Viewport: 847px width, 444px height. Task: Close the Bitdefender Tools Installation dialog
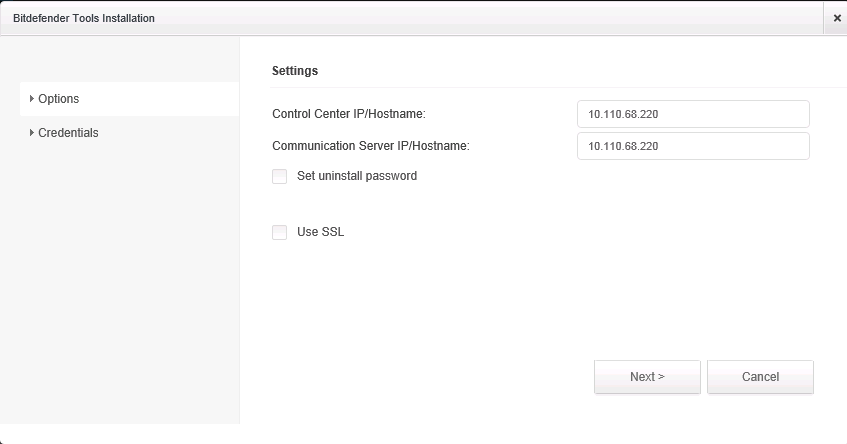(x=836, y=18)
